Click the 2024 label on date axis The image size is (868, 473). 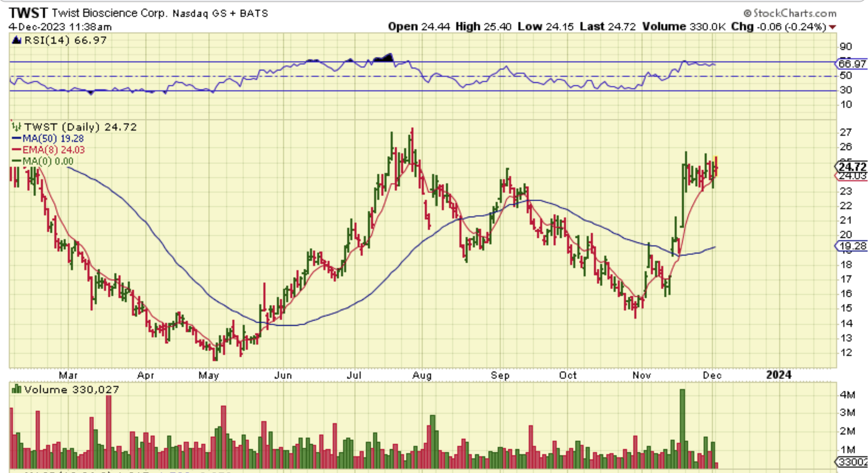pyautogui.click(x=778, y=375)
